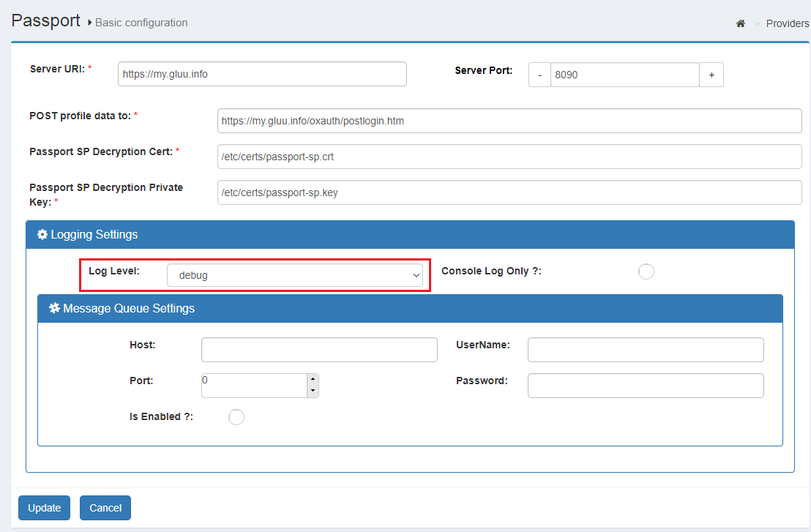This screenshot has height=532, width=811.
Task: Click the Message Queue Settings gear icon
Action: (x=54, y=309)
